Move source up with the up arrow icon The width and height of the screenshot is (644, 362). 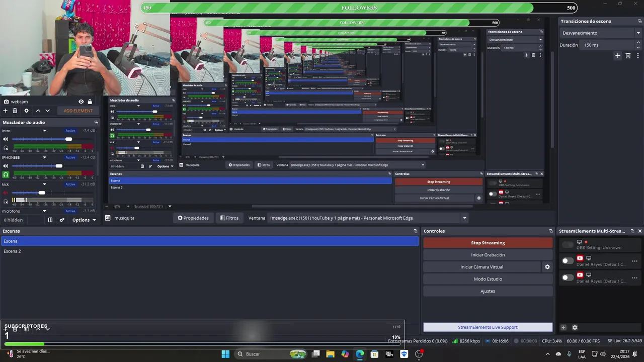(x=38, y=111)
